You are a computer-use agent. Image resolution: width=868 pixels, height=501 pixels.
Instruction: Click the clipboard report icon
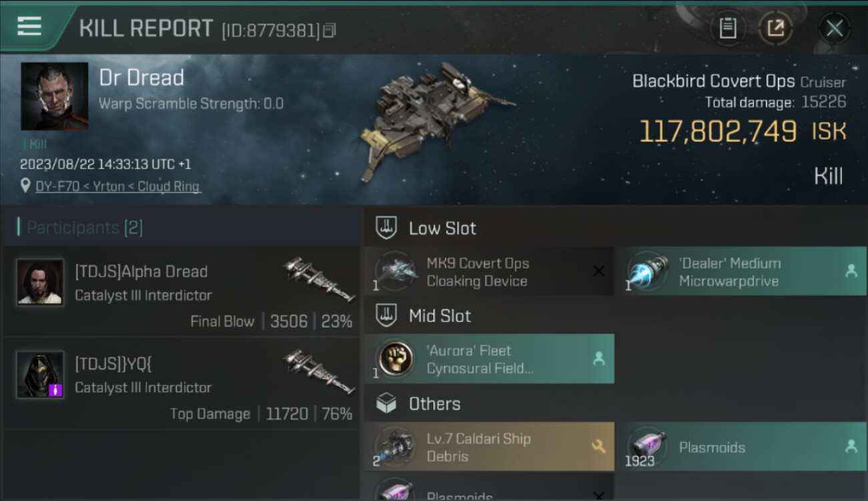click(728, 28)
